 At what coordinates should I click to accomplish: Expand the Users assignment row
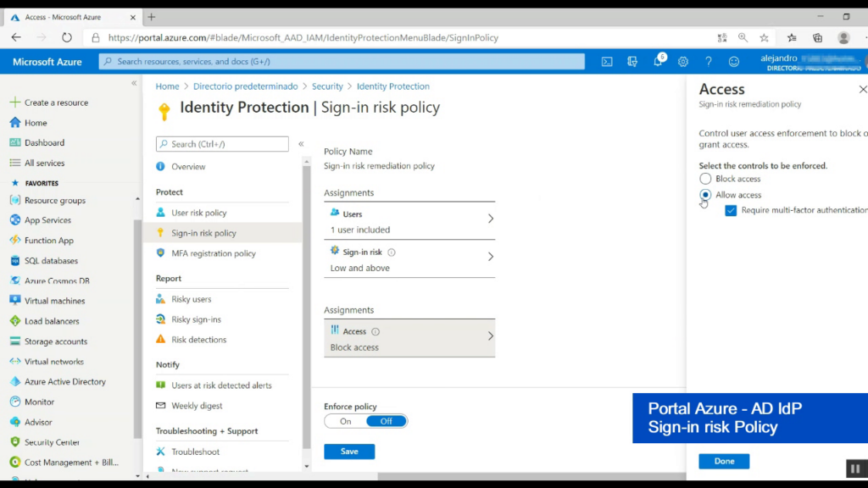click(409, 221)
